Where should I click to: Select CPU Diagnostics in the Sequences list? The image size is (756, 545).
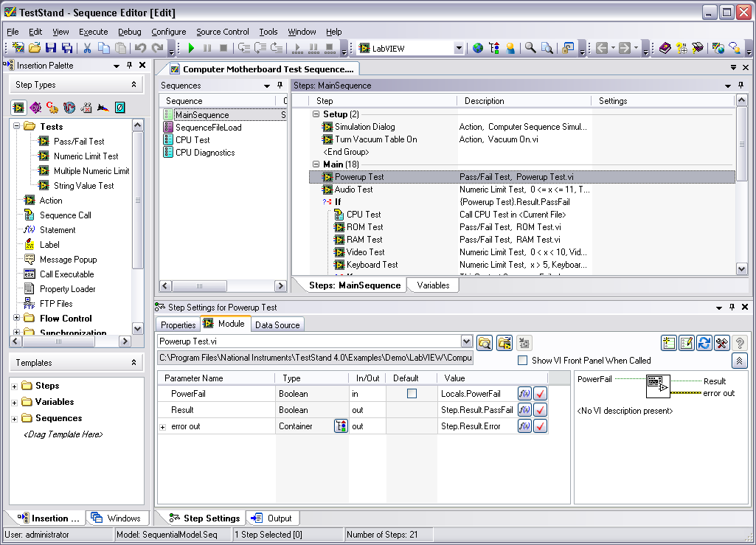tap(204, 153)
